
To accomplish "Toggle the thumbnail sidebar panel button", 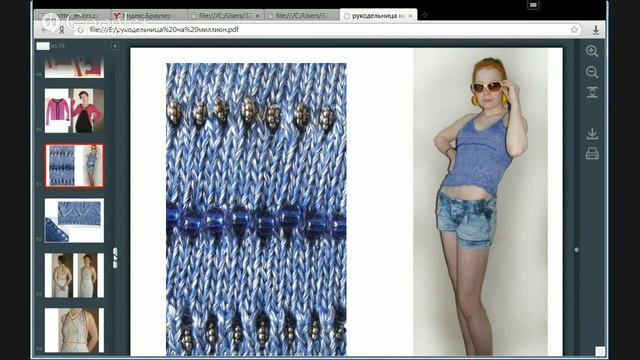I will click(x=115, y=46).
